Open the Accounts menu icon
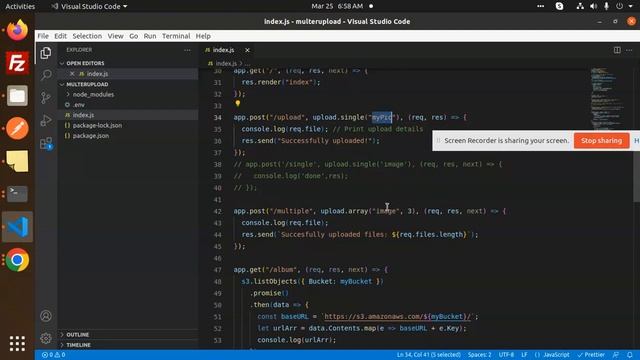 pos(46,316)
